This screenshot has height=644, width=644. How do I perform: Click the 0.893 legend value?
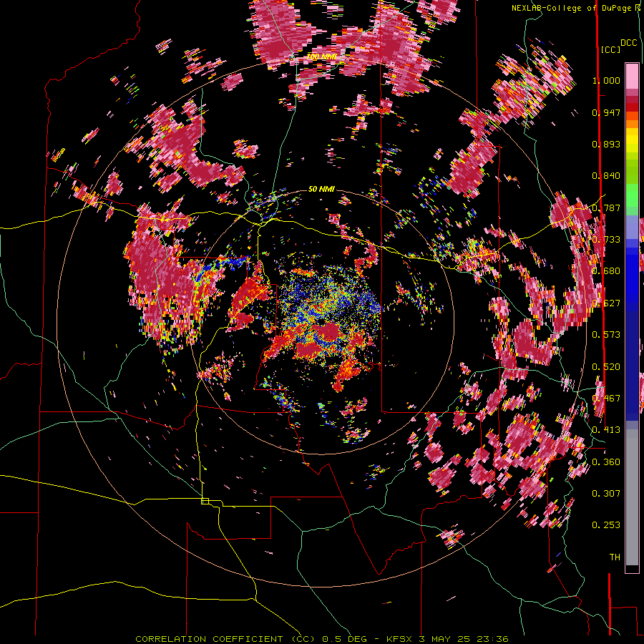tap(606, 144)
